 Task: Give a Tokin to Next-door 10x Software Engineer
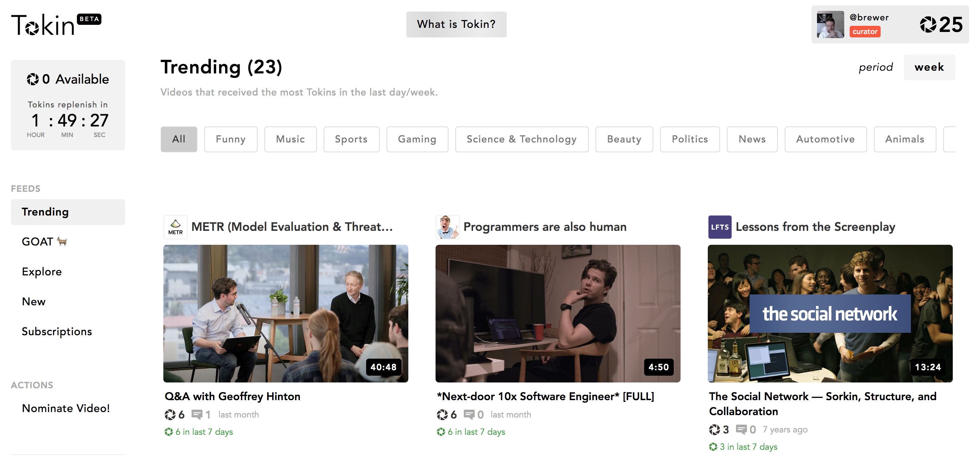[x=442, y=415]
